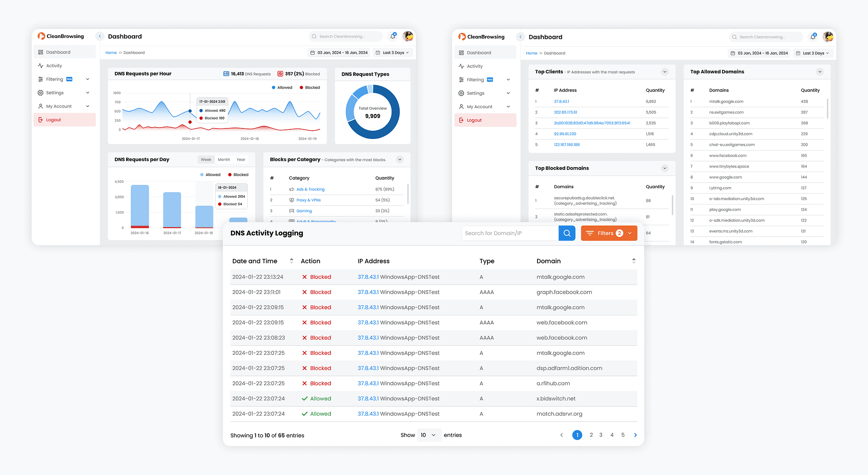
Task: Click the user avatar in right dashboard
Action: pyautogui.click(x=828, y=37)
